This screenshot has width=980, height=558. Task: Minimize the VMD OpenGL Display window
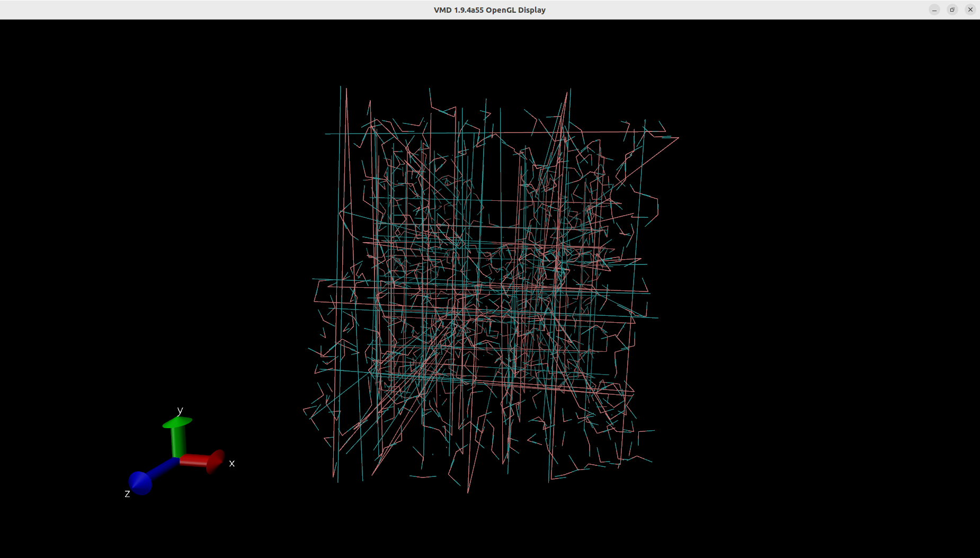[x=934, y=10]
